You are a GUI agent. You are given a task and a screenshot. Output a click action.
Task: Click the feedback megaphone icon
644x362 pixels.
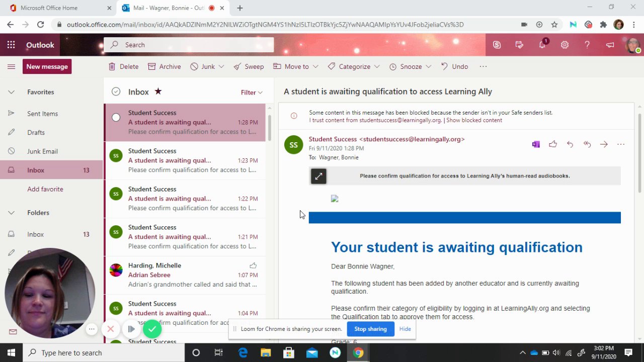pos(610,45)
